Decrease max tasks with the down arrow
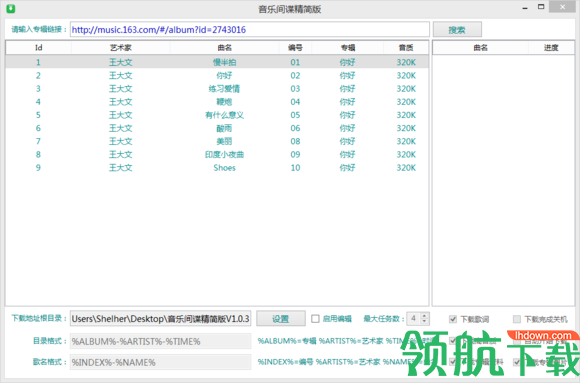Screen dimensions: 580x383 pyautogui.click(x=424, y=322)
